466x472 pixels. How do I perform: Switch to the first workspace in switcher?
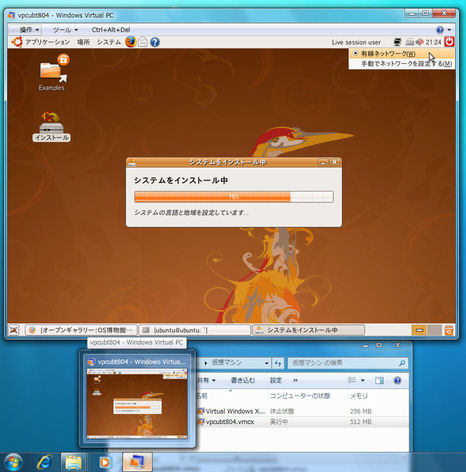click(x=420, y=330)
